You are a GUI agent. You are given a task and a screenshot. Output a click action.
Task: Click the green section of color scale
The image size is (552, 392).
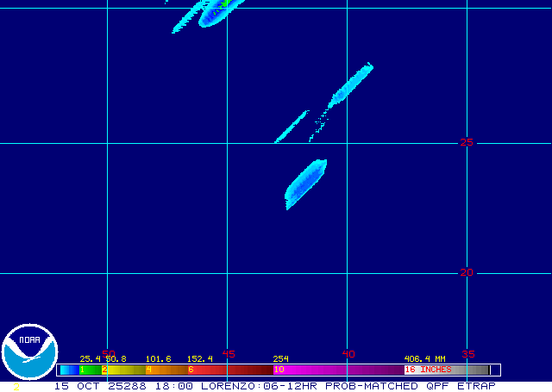(89, 370)
